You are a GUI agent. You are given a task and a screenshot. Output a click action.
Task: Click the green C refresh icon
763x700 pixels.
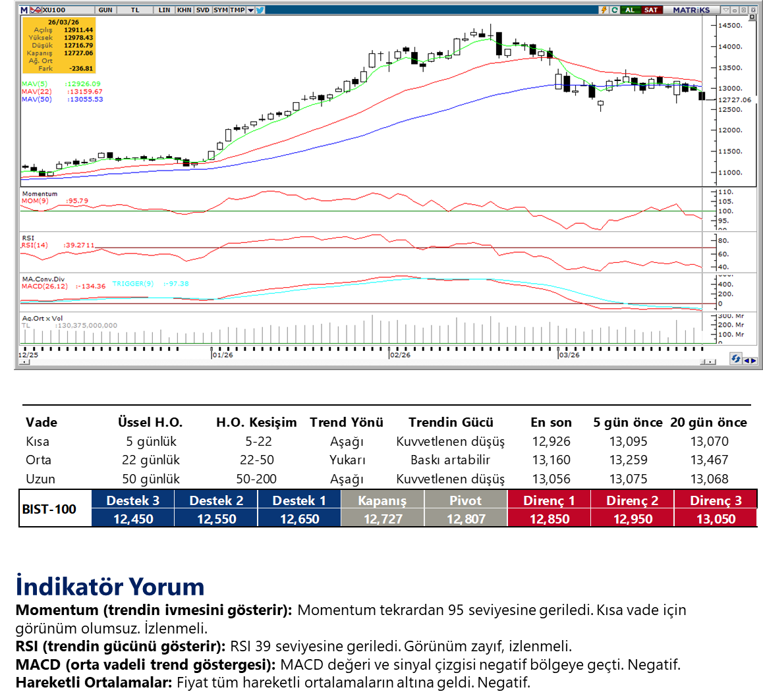[x=614, y=10]
